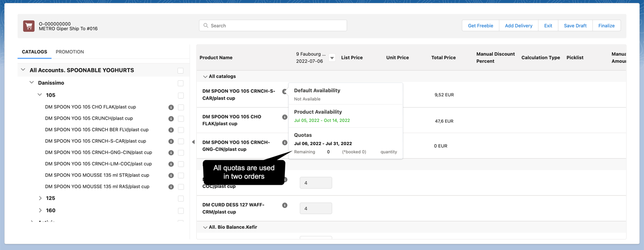Viewport: 644px width, 250px height.
Task: Click info icon for DM SPOON YOG 105 CHO FLAK in catalog tree
Action: coord(171,107)
